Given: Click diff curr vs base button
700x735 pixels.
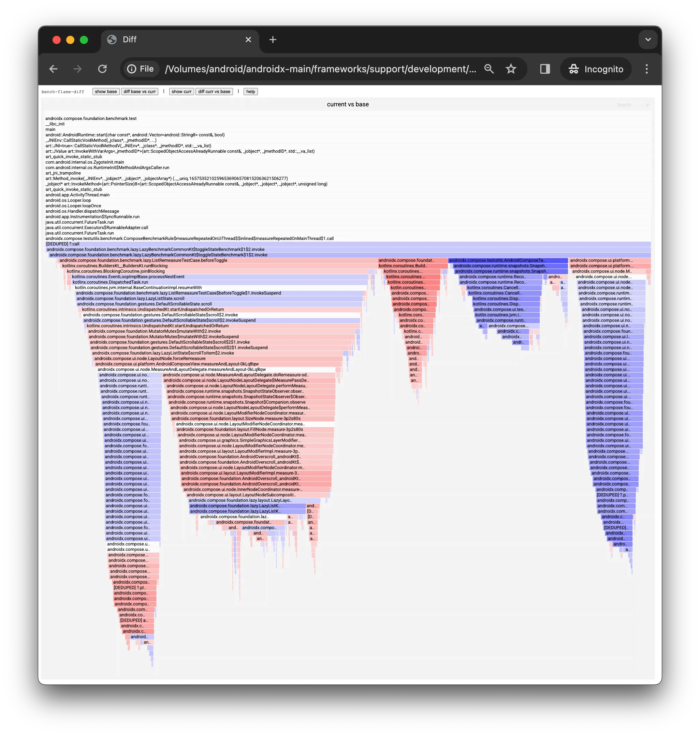Looking at the screenshot, I should [x=214, y=92].
